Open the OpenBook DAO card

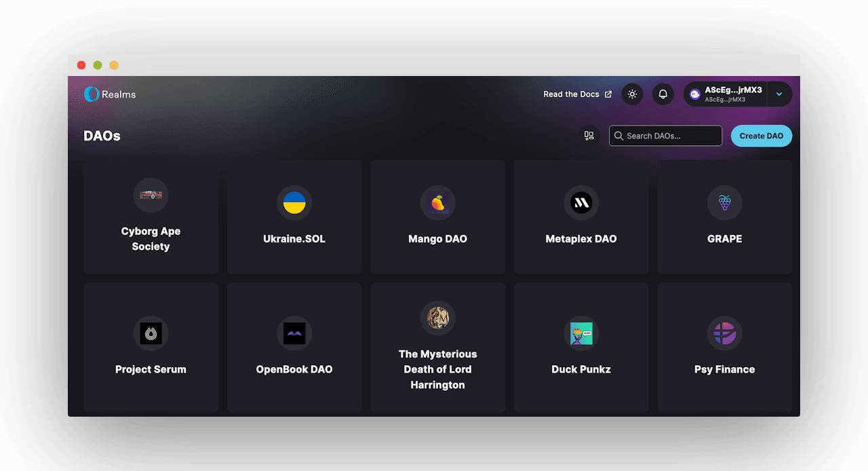(294, 347)
